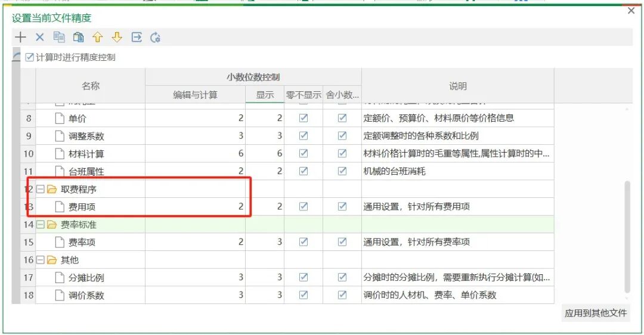
Task: Select the 调价系数 row name
Action: click(x=86, y=296)
